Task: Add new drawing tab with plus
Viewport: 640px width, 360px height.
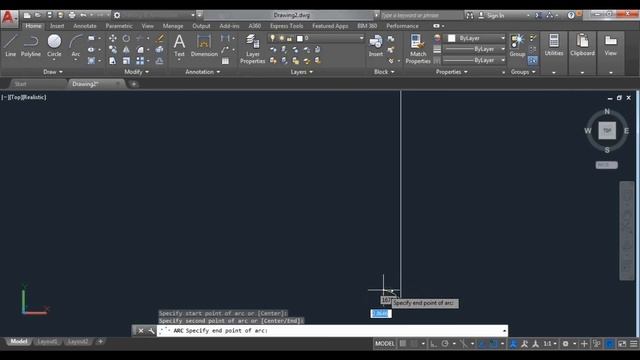Action: coord(133,84)
